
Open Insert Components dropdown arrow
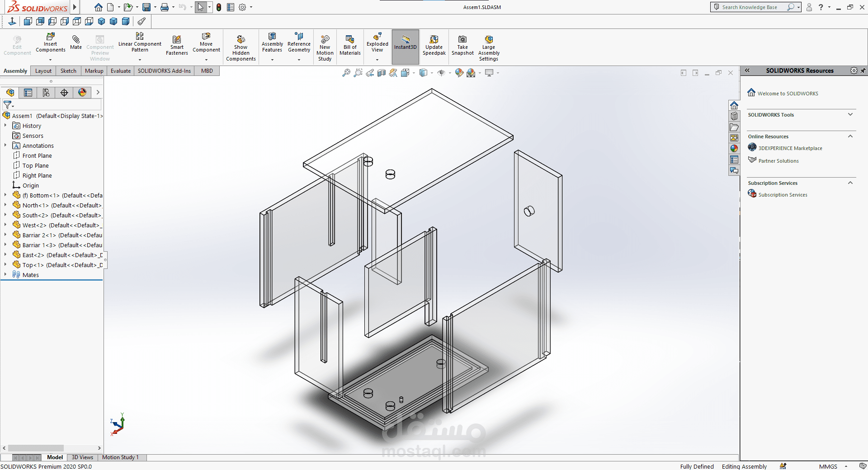51,60
